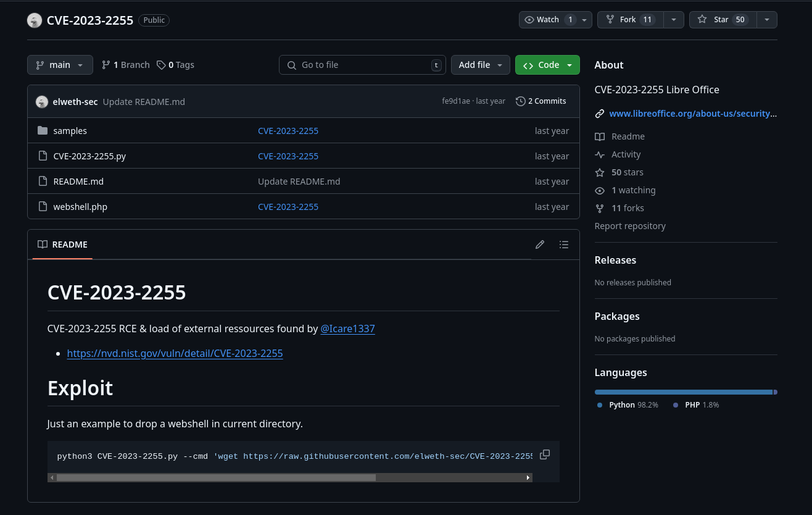Edit README with the pencil icon
812x515 pixels.
coord(540,245)
